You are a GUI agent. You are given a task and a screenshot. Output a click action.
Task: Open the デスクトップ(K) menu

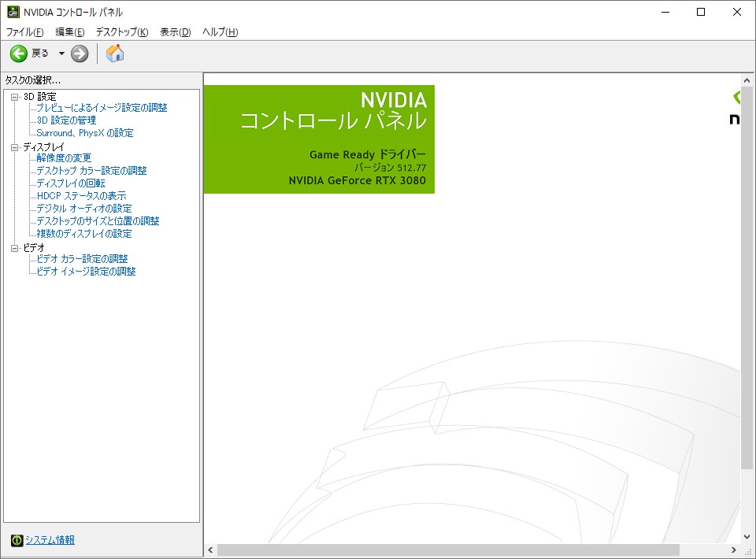point(121,32)
